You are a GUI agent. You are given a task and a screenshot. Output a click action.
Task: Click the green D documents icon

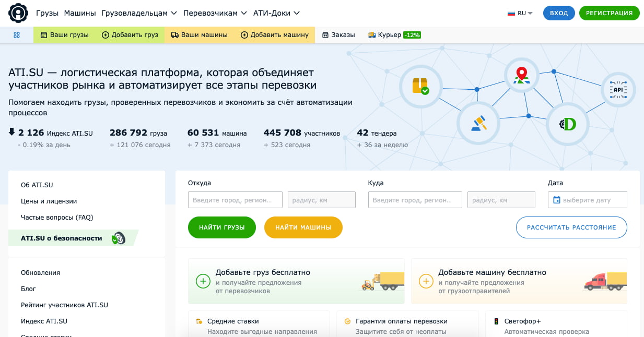pyautogui.click(x=567, y=124)
